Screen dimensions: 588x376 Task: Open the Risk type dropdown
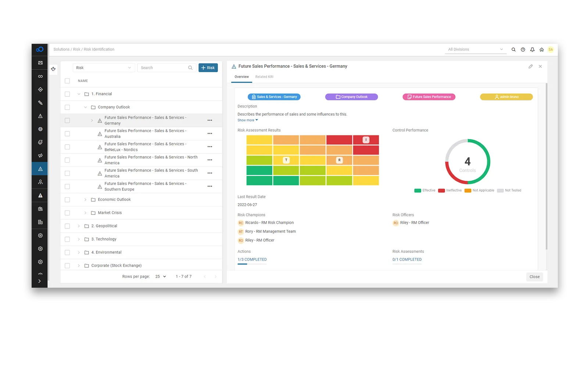[104, 68]
